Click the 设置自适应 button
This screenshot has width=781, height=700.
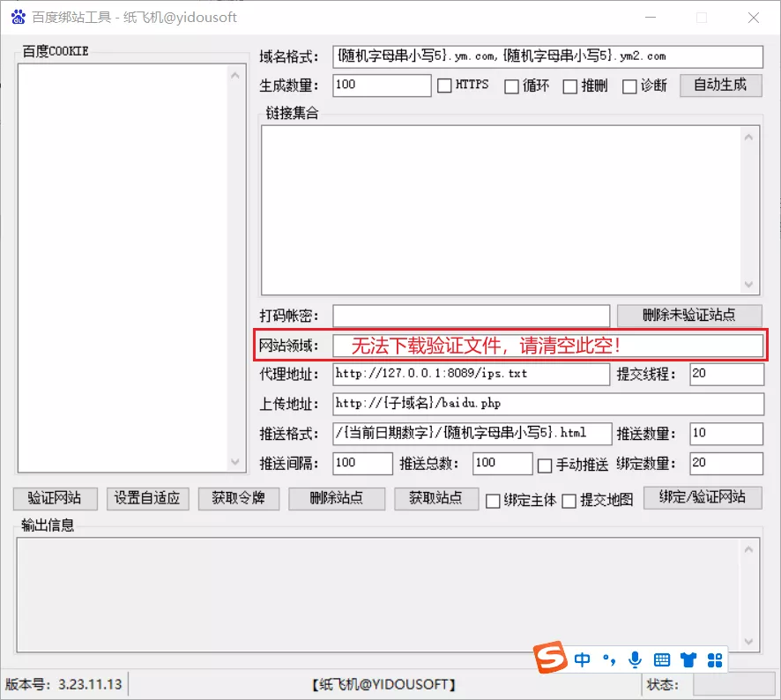(147, 498)
